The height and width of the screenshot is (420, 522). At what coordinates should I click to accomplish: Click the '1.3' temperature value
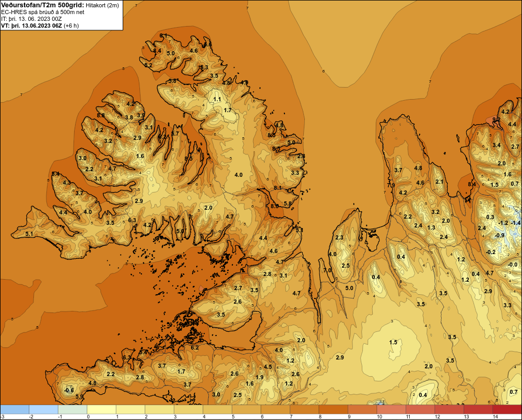(x=431, y=227)
